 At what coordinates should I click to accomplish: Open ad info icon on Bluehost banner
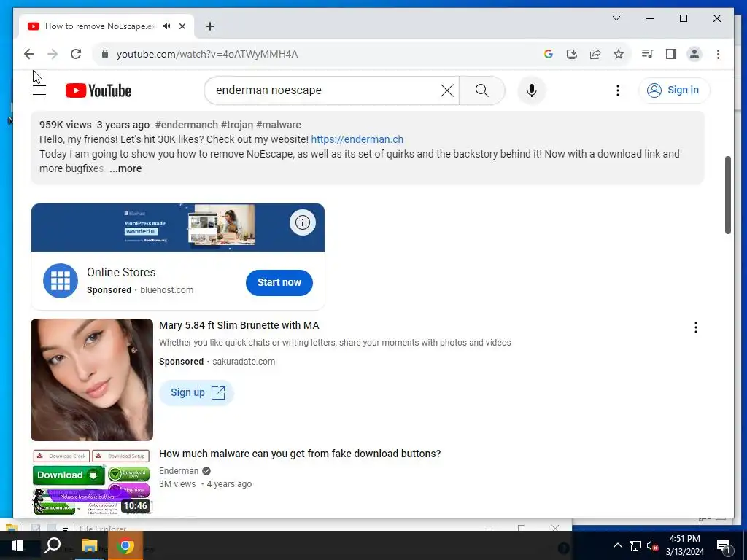(x=303, y=222)
